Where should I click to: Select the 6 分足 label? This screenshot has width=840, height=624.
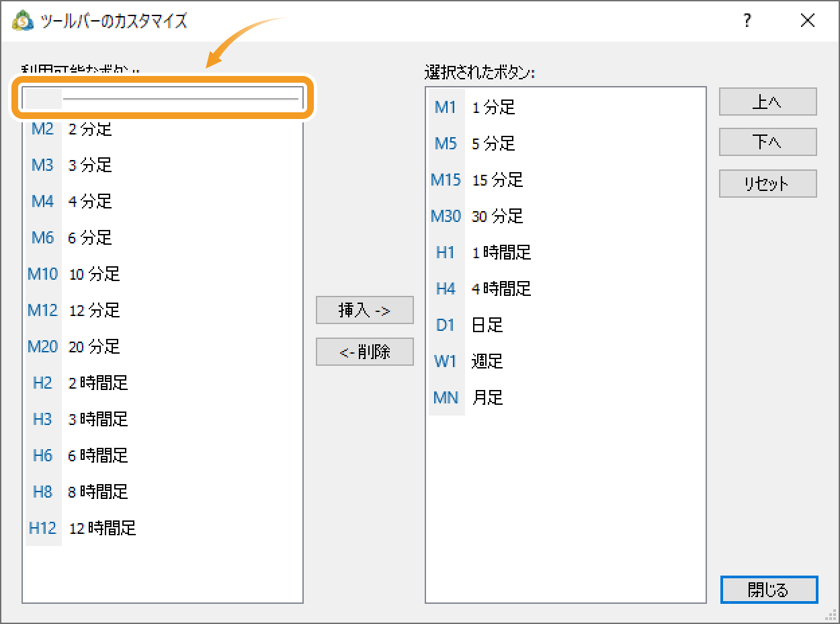click(90, 237)
